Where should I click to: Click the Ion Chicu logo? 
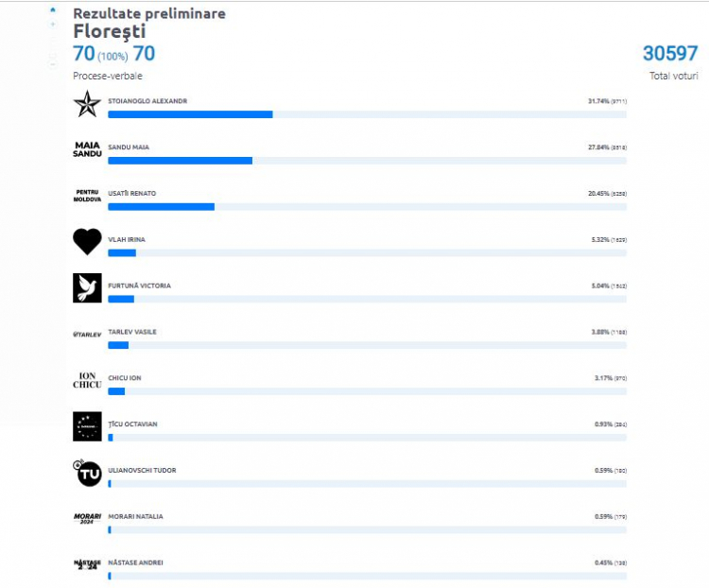point(87,380)
